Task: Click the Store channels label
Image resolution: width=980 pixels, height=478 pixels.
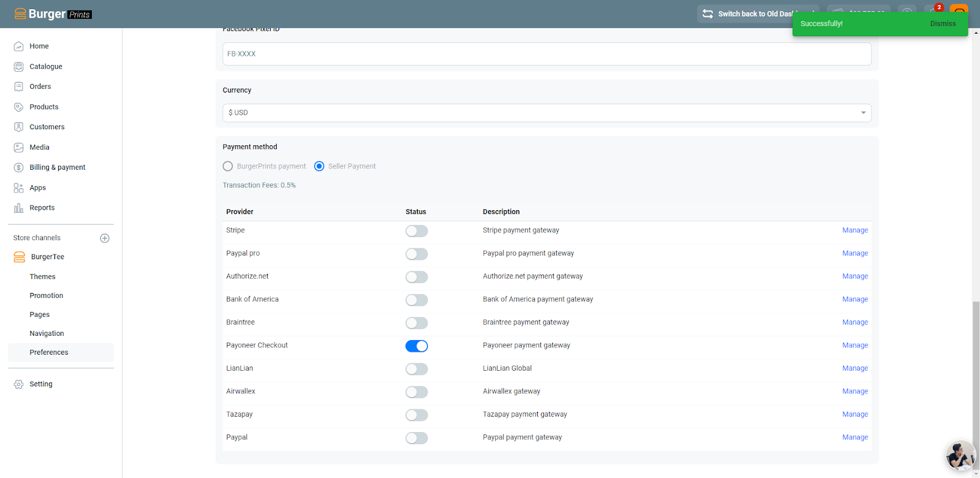Action: pyautogui.click(x=37, y=238)
